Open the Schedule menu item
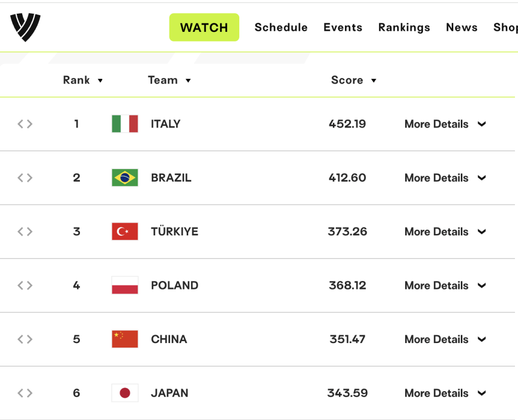This screenshot has height=420, width=518. [x=281, y=27]
